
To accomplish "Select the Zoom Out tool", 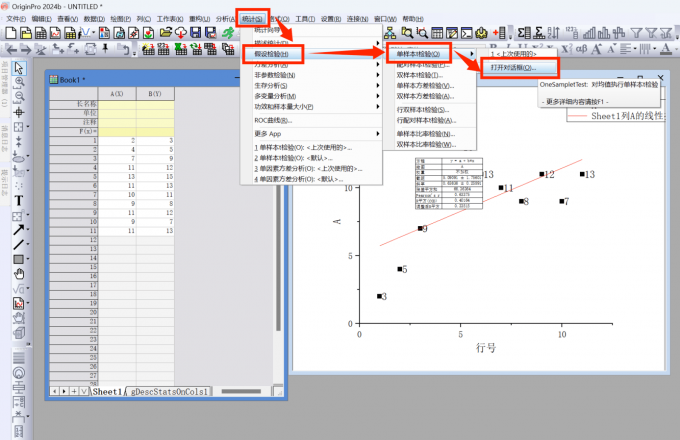I will pyautogui.click(x=20, y=97).
